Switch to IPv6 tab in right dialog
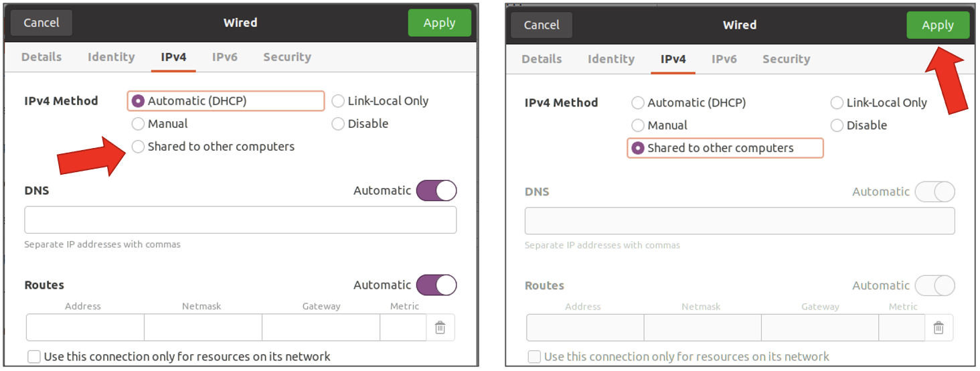Image resolution: width=980 pixels, height=371 pixels. click(x=724, y=60)
